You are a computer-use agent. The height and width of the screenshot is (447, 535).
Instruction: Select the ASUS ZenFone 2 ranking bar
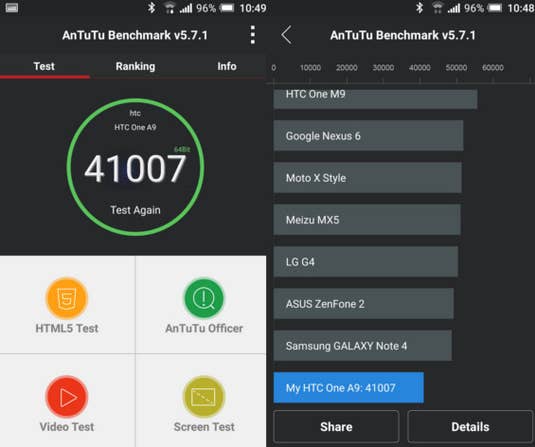[x=364, y=304]
